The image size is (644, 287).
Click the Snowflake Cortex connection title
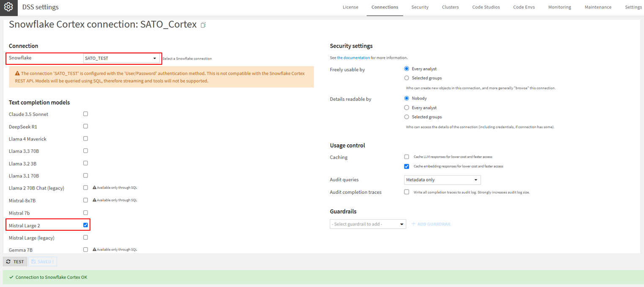coord(103,25)
